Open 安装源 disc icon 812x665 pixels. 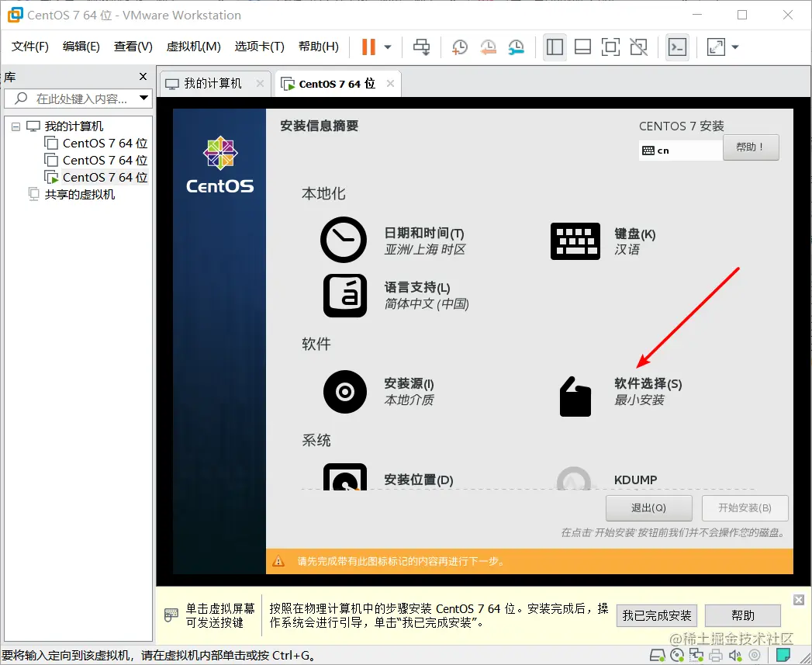click(x=345, y=392)
